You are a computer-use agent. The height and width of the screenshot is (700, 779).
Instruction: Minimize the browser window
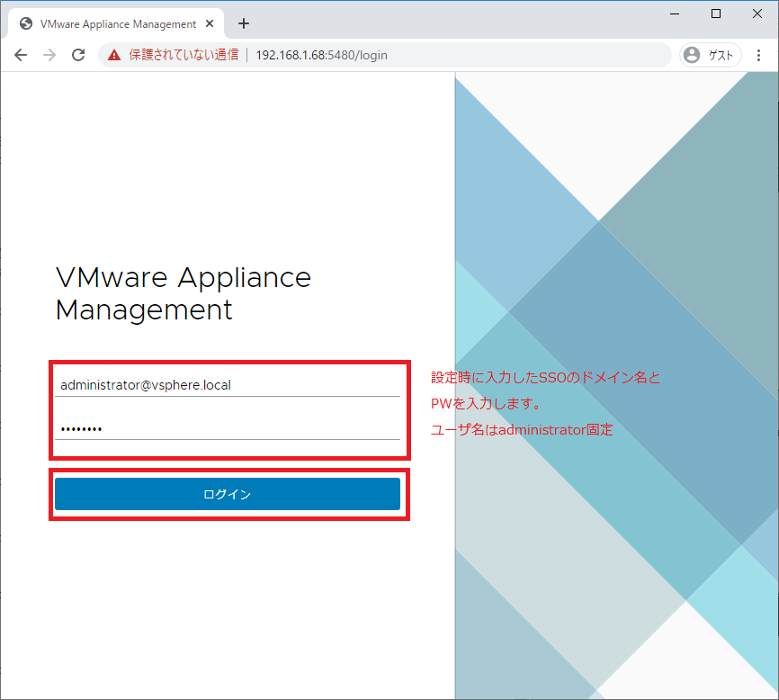(674, 13)
